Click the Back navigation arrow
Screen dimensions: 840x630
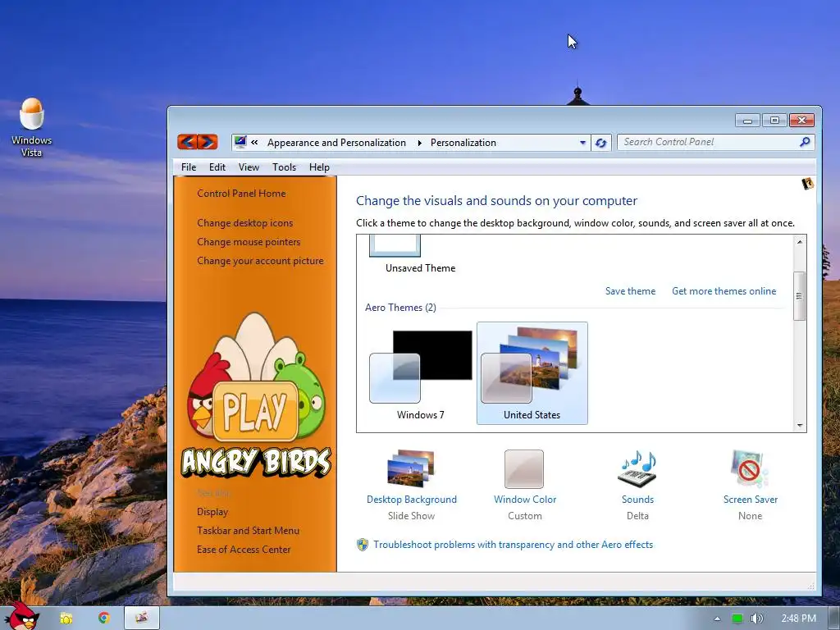(x=188, y=142)
